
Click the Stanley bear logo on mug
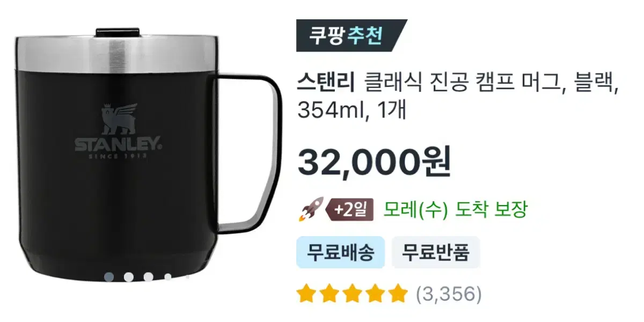point(118,119)
